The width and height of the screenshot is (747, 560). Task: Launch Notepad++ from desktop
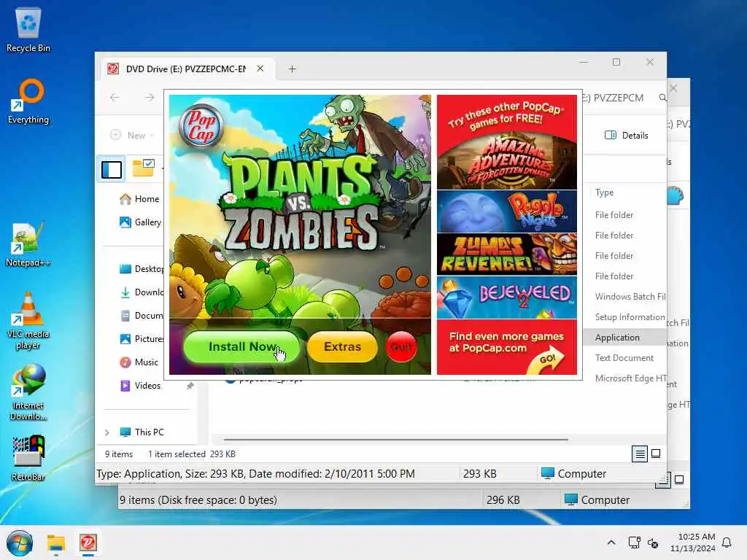point(28,245)
